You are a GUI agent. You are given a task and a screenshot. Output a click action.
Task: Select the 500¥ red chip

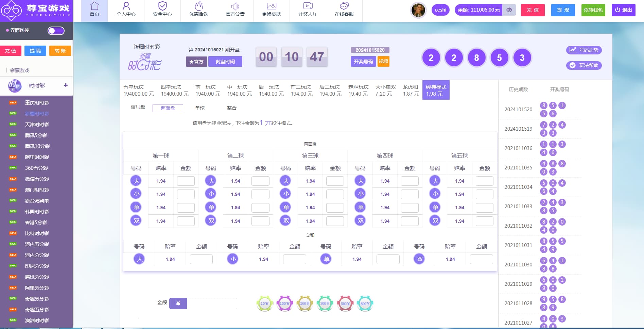[345, 303]
